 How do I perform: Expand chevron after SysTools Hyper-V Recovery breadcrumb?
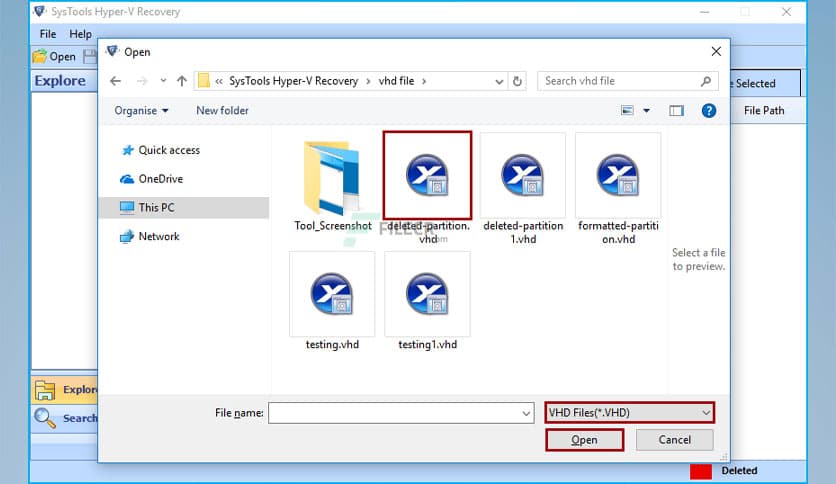pyautogui.click(x=368, y=81)
